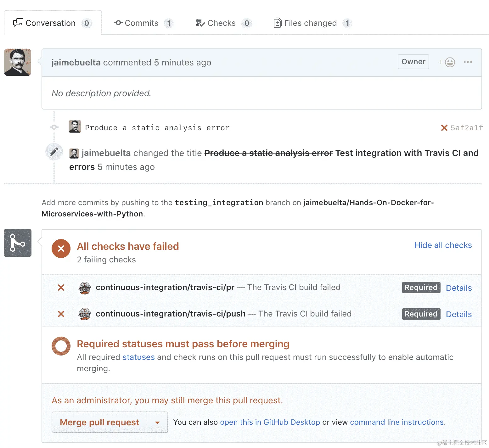View command line instructions
489x448 pixels.
click(397, 422)
